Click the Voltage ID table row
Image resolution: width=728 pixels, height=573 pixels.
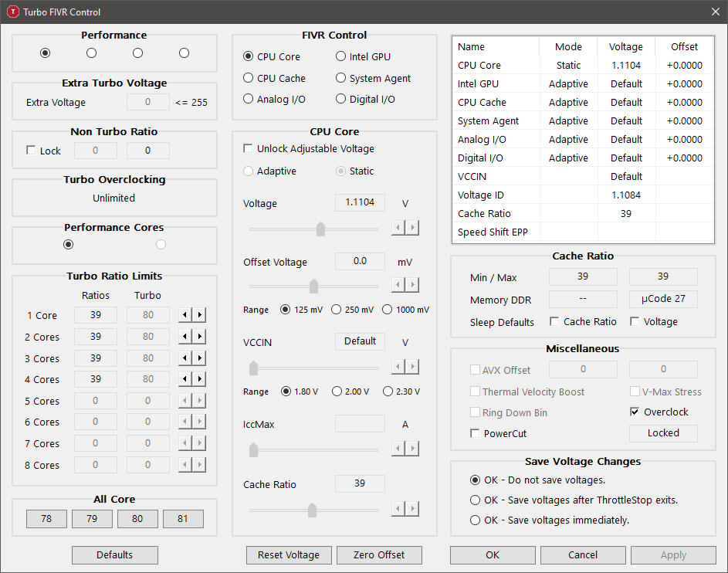pos(583,195)
